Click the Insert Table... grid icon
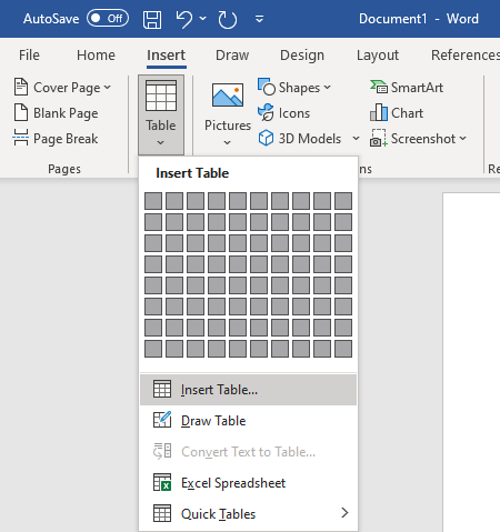This screenshot has height=532, width=500. (x=162, y=389)
